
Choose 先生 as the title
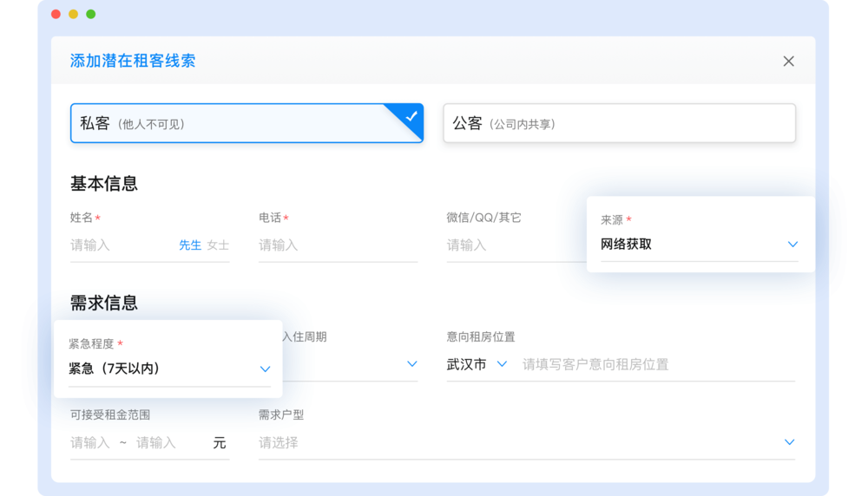(x=190, y=245)
